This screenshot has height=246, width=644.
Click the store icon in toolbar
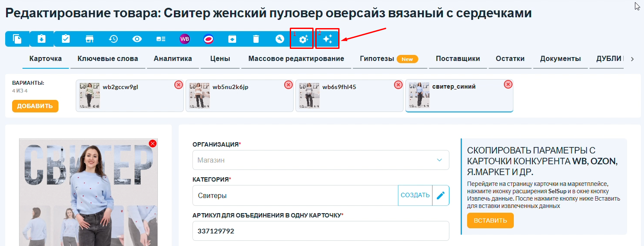point(90,39)
